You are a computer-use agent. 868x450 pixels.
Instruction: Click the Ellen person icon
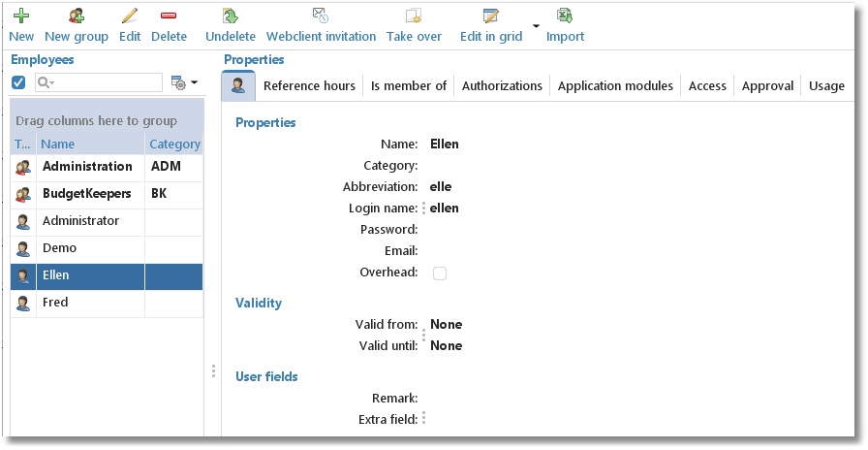23,276
